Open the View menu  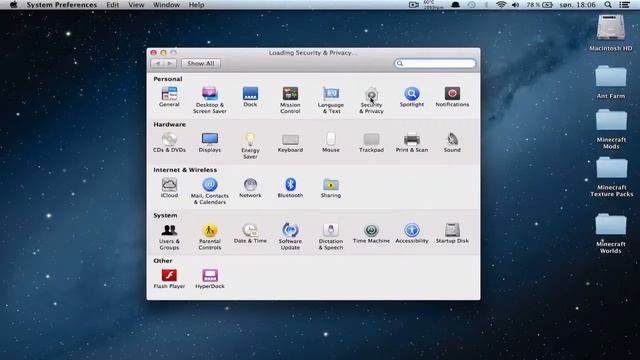[136, 5]
